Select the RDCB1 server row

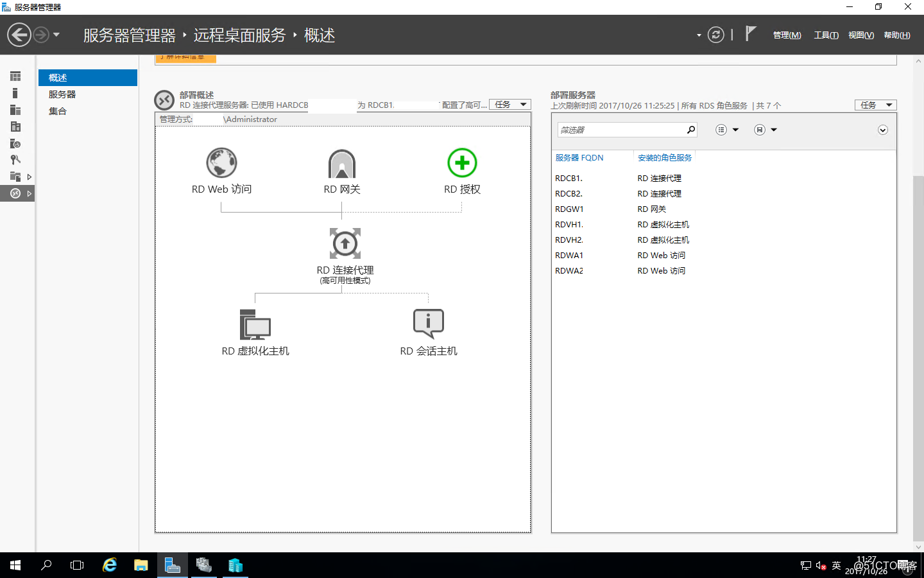click(x=724, y=179)
